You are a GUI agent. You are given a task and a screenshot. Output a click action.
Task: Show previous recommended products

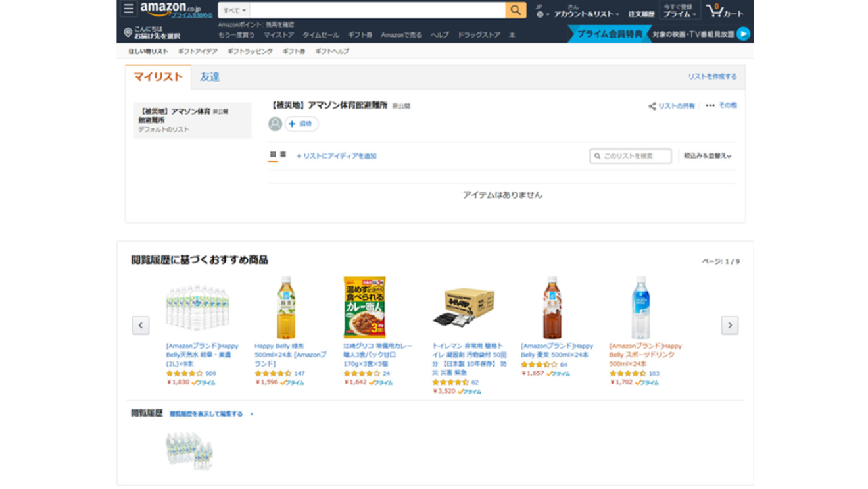[x=141, y=325]
